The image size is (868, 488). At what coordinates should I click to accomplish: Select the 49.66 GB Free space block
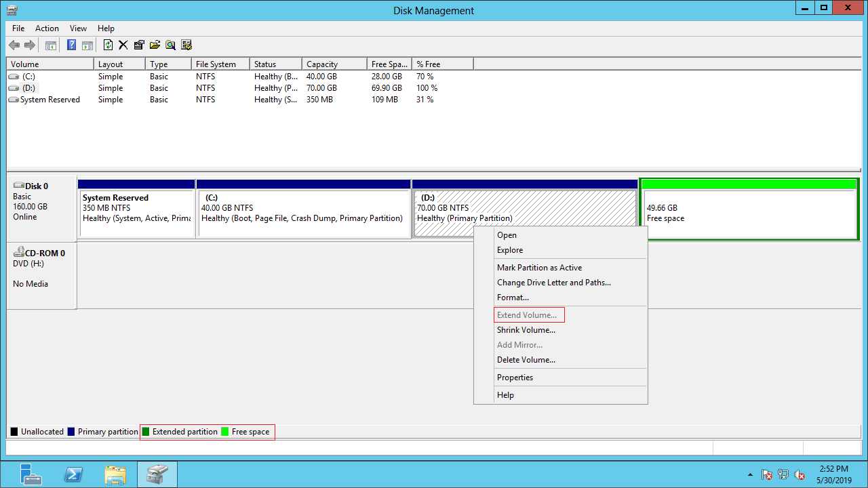tap(749, 213)
